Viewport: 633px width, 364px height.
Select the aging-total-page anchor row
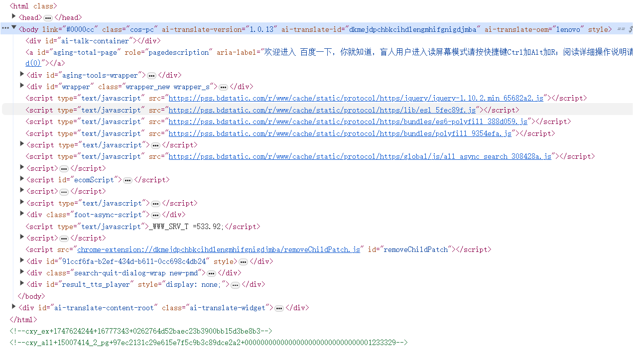(x=329, y=58)
